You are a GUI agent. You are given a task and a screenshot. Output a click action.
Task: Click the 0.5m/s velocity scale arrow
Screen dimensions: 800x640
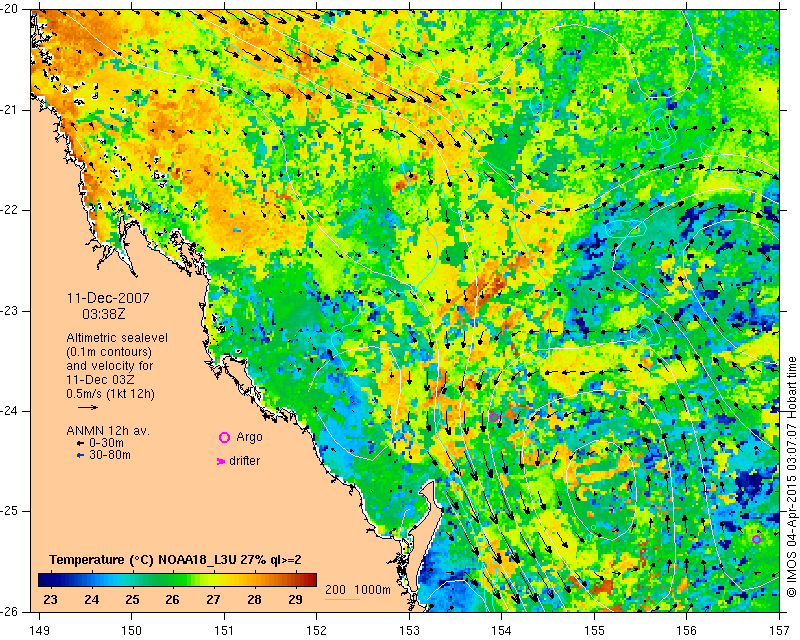[x=88, y=407]
